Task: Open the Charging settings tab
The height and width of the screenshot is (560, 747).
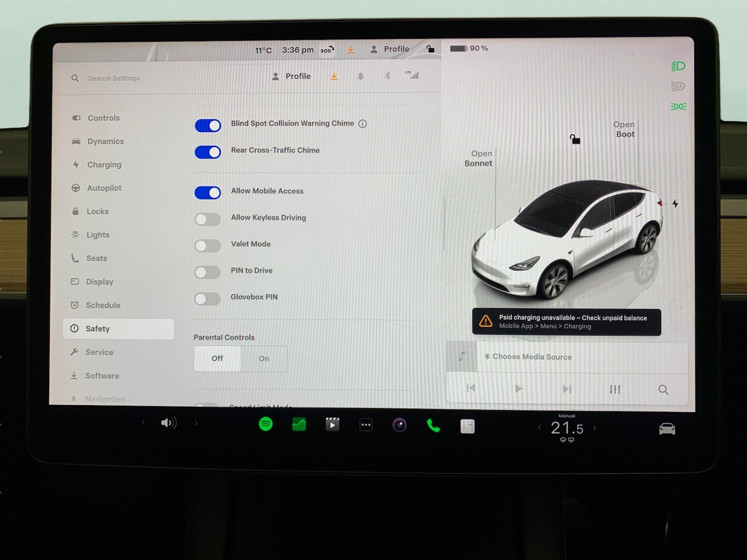Action: [104, 165]
